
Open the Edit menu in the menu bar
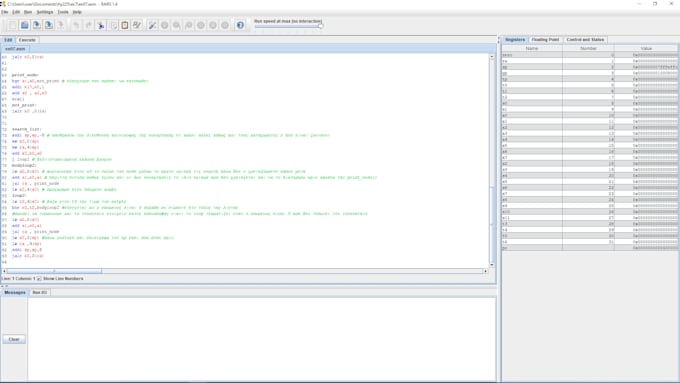point(16,12)
